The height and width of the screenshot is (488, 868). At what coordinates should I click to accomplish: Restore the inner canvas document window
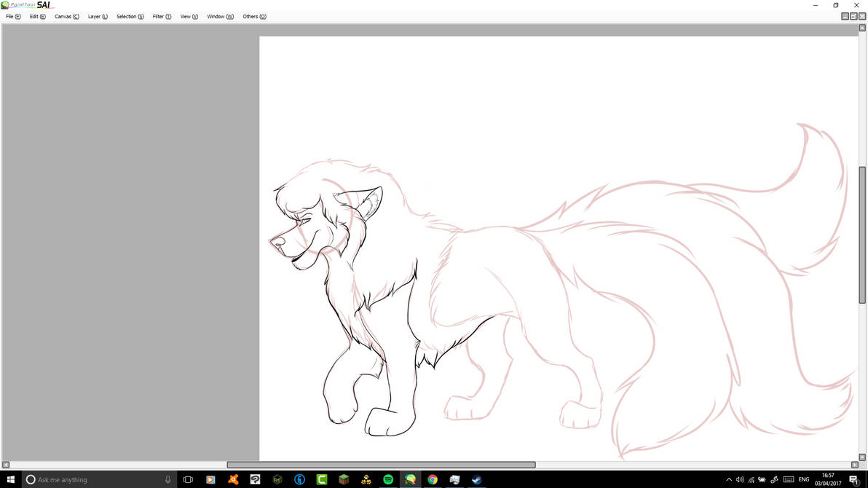(x=853, y=17)
